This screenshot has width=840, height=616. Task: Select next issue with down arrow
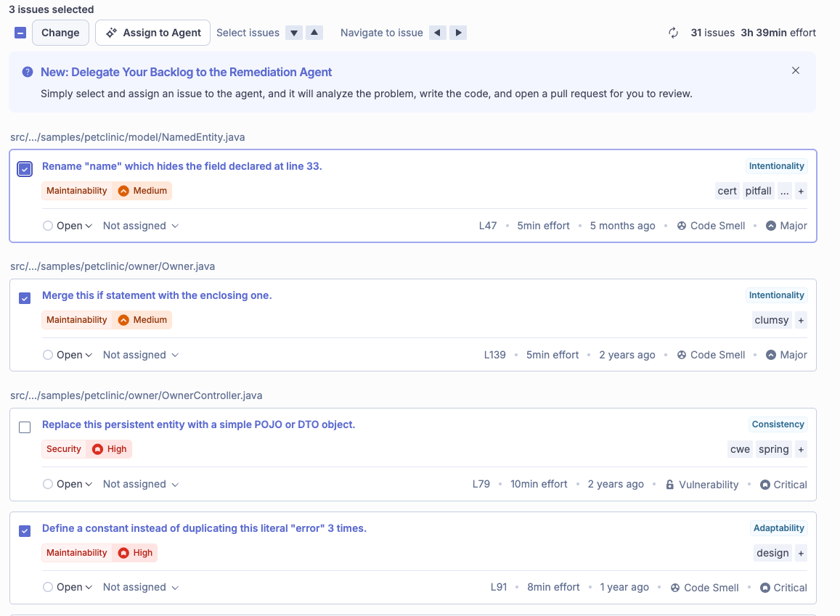pyautogui.click(x=293, y=33)
